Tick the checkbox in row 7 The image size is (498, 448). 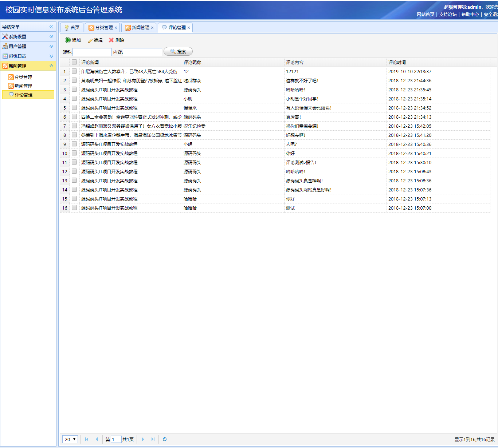tap(74, 126)
